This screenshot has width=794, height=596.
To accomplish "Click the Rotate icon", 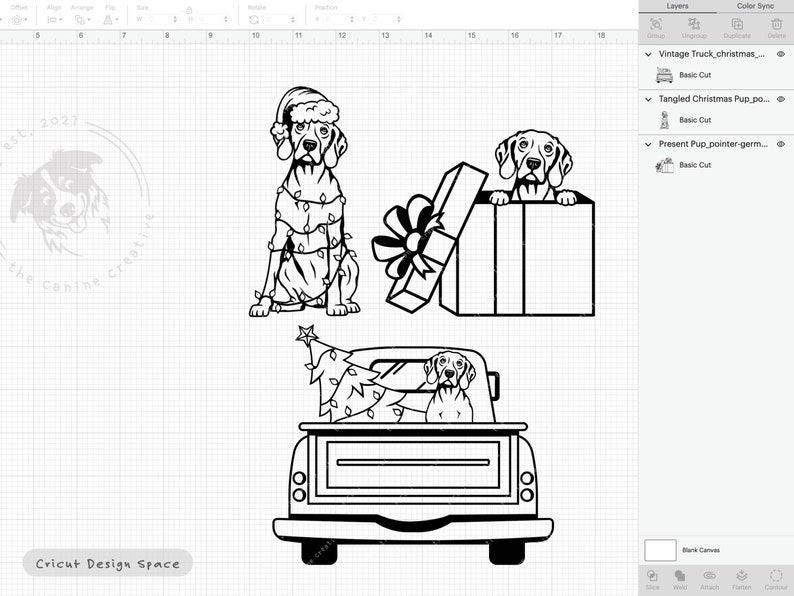I will coord(254,20).
